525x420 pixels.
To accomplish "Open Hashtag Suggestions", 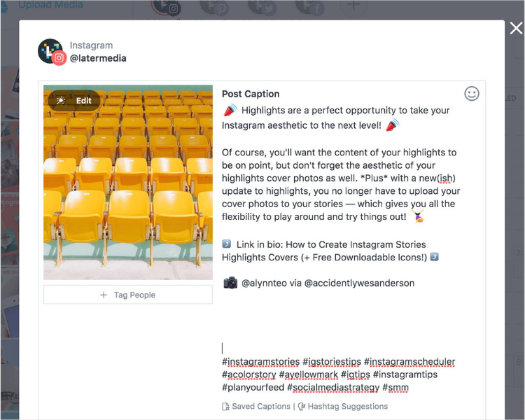I will (x=343, y=406).
